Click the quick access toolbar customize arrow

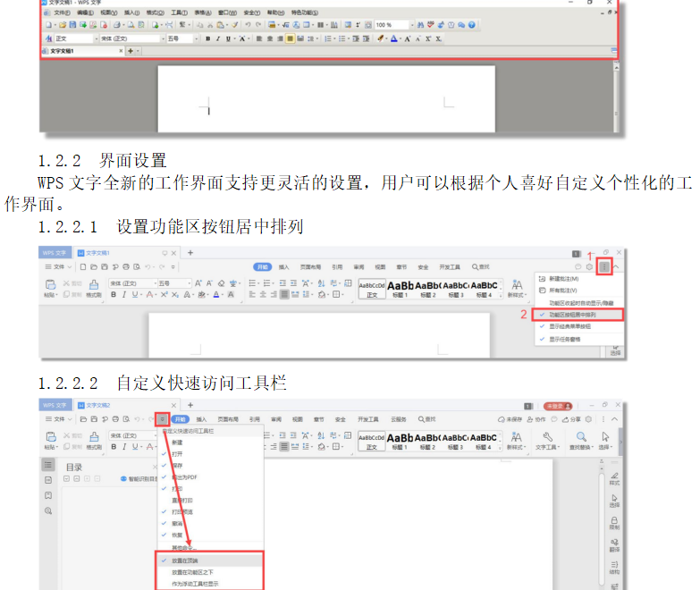(x=162, y=418)
